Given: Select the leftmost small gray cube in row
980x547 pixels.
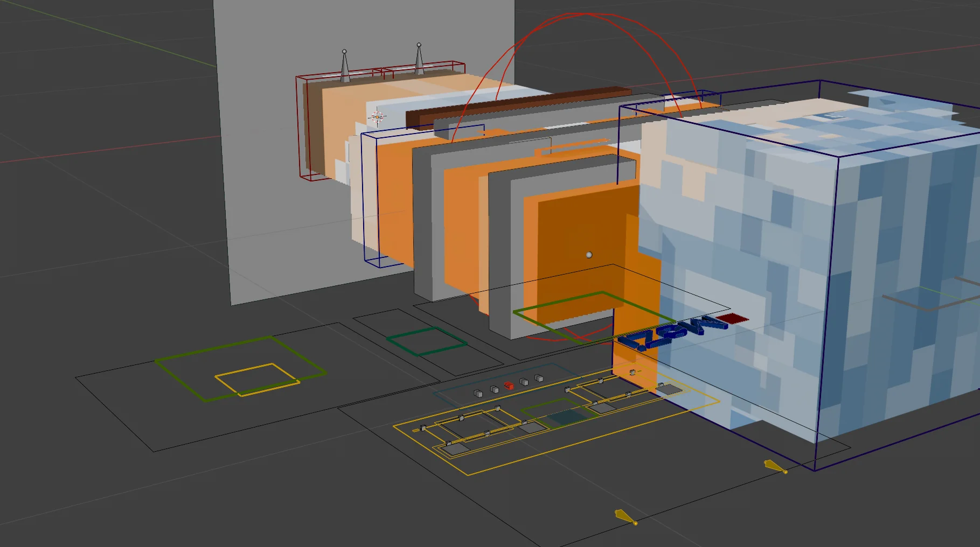Looking at the screenshot, I should pos(478,394).
